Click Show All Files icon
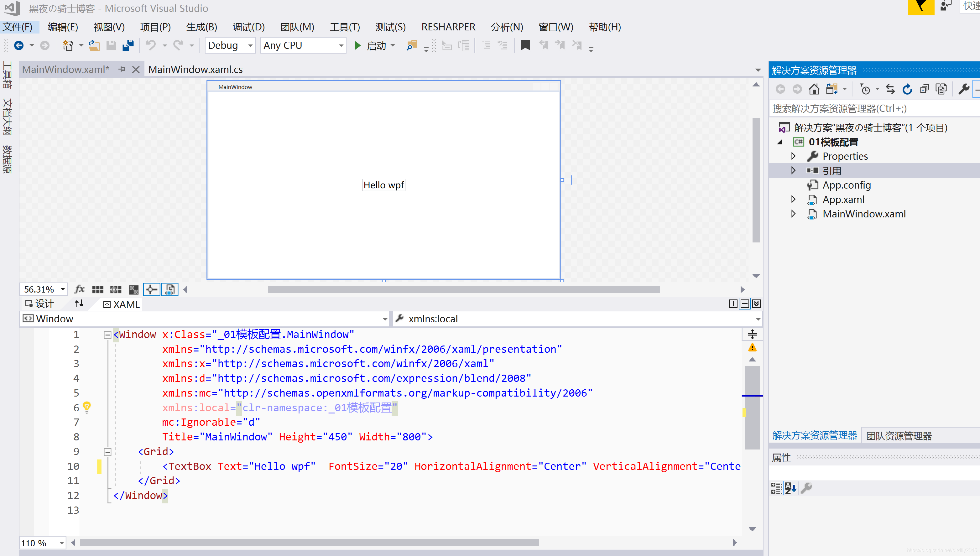980x556 pixels. (x=941, y=89)
